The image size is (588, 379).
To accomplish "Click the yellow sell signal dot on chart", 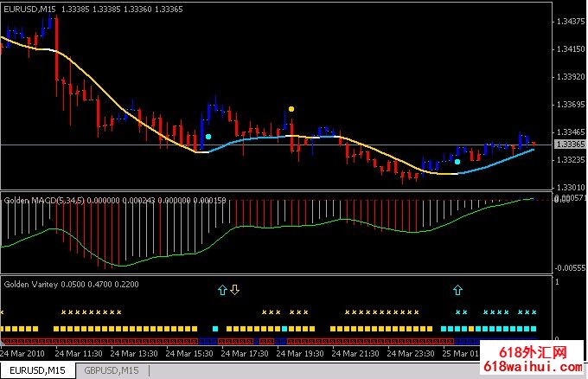I will (291, 109).
